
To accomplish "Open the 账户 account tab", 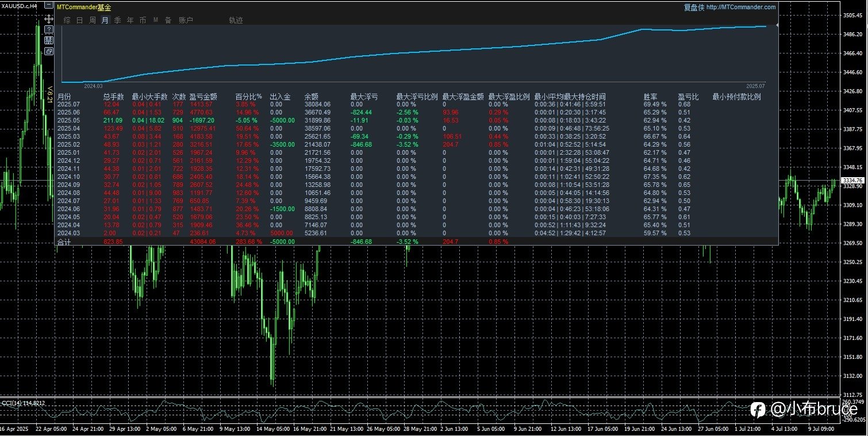I will (186, 20).
